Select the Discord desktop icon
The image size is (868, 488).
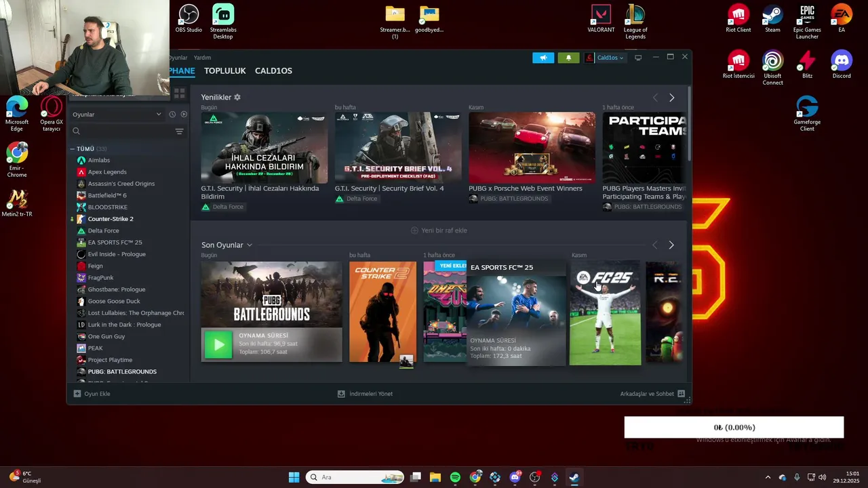[842, 64]
